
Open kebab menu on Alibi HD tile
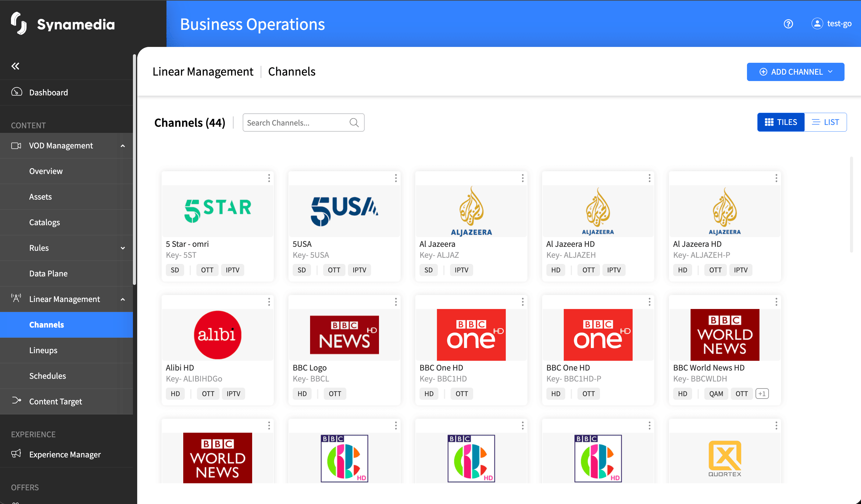pos(269,302)
